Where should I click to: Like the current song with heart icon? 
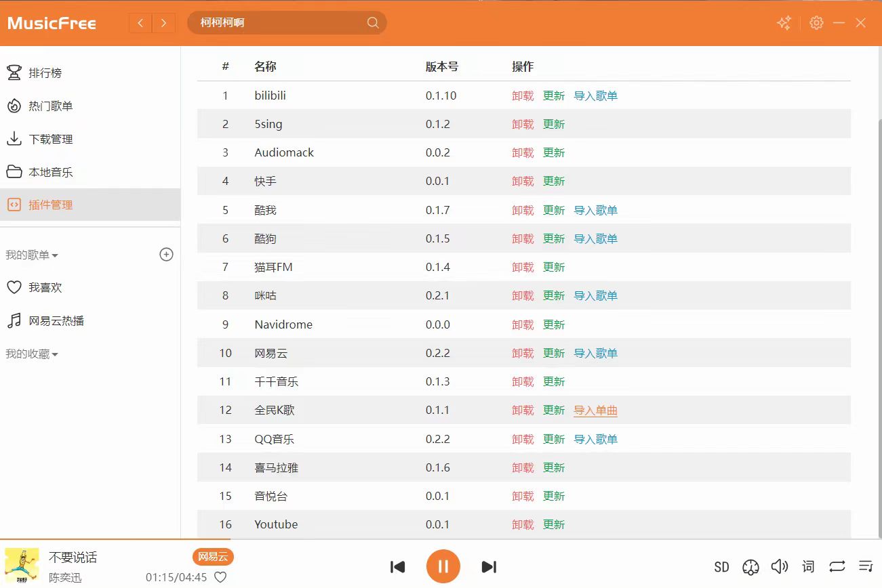tap(220, 577)
